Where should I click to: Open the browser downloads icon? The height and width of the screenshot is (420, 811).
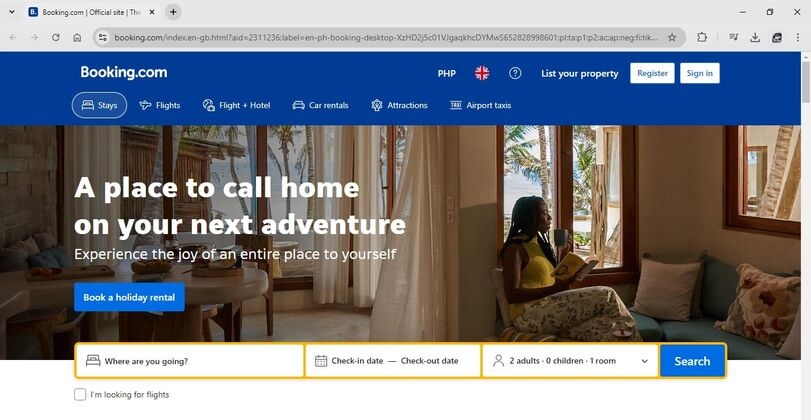pos(755,37)
